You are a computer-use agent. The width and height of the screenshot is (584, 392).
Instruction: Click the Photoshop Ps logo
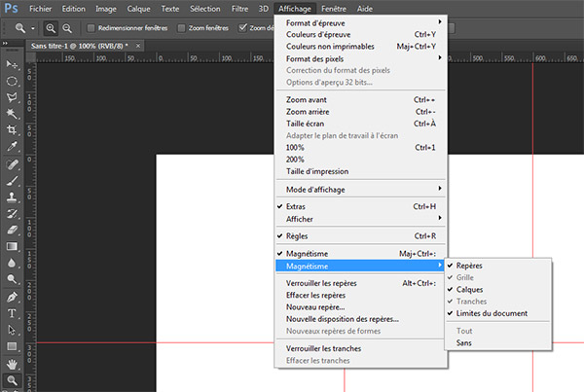point(11,8)
